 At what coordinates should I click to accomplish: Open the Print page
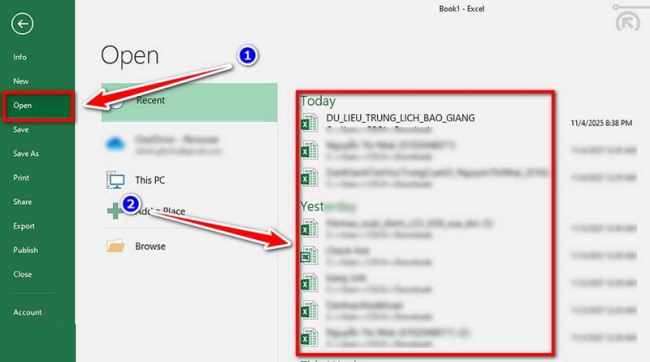pyautogui.click(x=21, y=177)
